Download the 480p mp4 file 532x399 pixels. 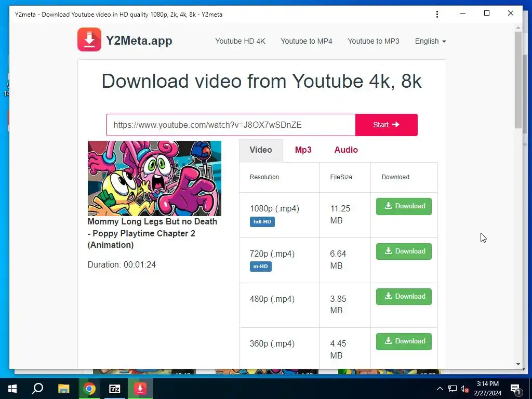[x=404, y=297]
